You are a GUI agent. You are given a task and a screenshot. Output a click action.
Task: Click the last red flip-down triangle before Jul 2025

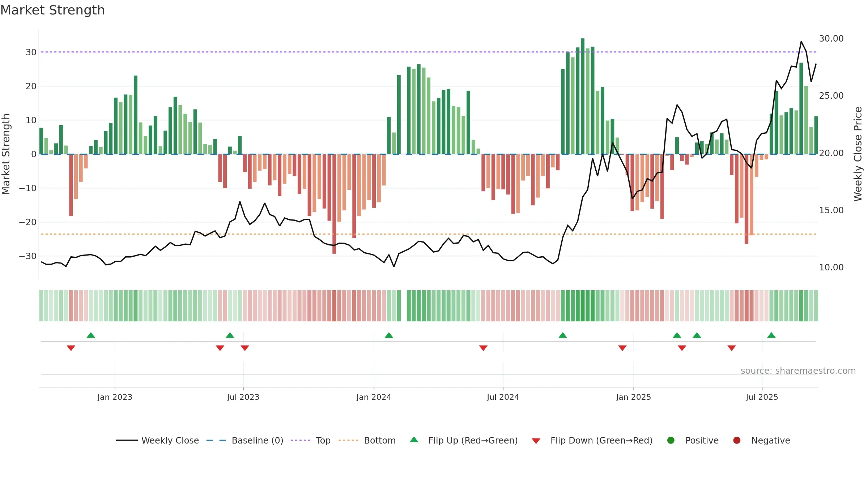[x=732, y=348]
